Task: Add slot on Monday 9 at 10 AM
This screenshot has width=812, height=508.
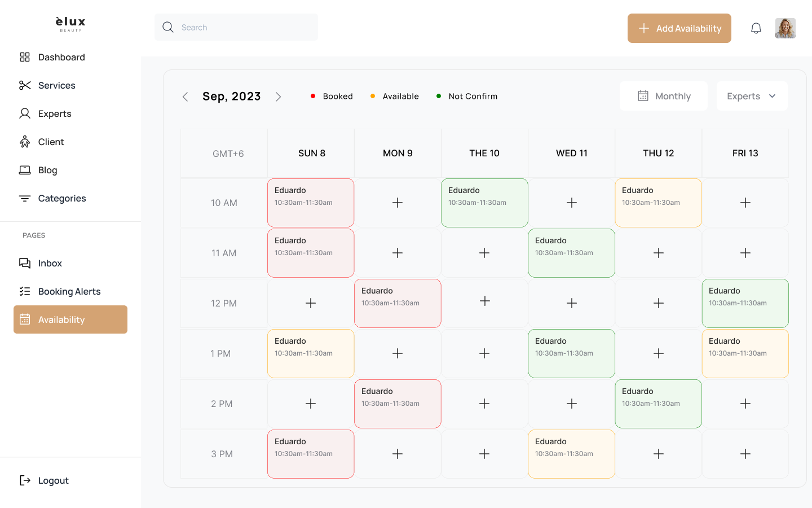Action: pyautogui.click(x=398, y=203)
